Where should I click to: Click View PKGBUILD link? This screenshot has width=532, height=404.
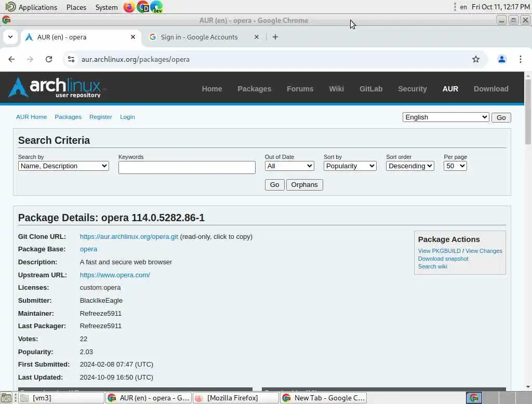click(439, 251)
